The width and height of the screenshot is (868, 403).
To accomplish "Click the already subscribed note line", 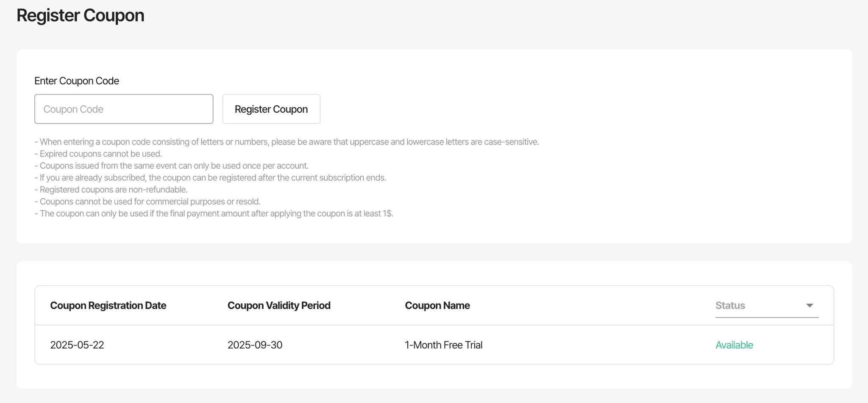I will (210, 178).
